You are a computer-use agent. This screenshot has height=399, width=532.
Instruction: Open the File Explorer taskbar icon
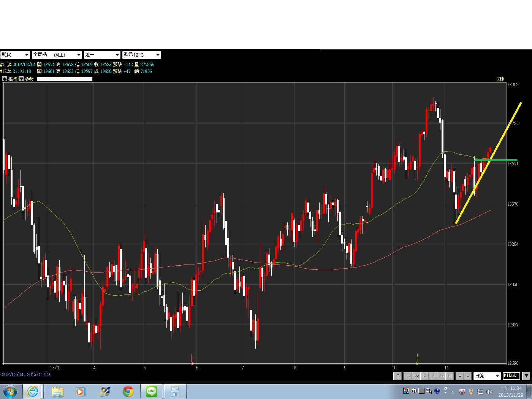pos(57,391)
